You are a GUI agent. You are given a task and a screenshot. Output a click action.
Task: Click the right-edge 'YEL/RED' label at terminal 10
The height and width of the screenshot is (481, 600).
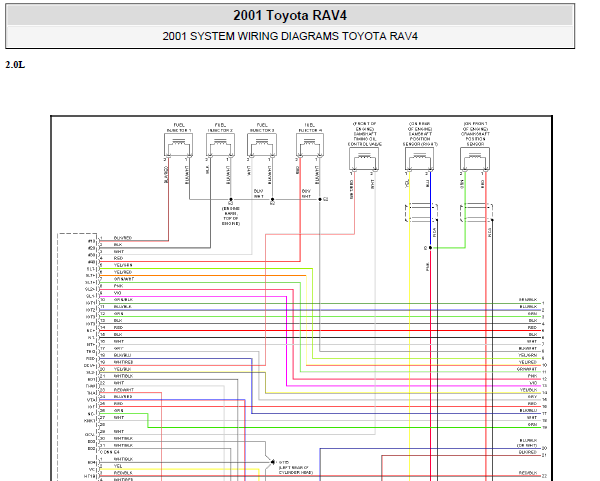tap(528, 362)
